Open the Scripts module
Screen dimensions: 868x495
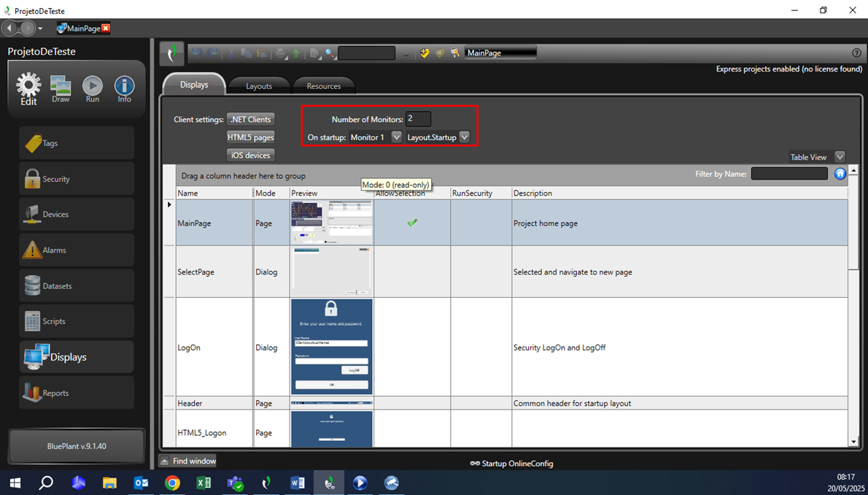[77, 321]
